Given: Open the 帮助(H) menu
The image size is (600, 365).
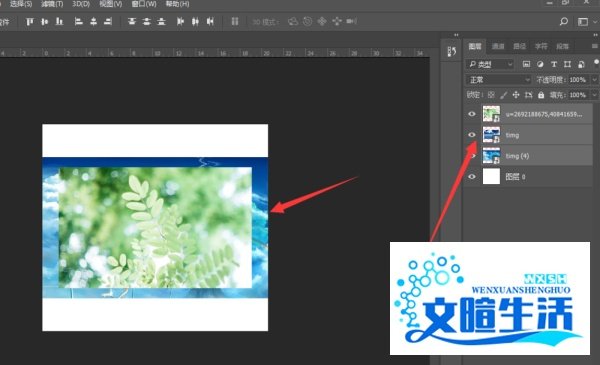Looking at the screenshot, I should click(178, 4).
